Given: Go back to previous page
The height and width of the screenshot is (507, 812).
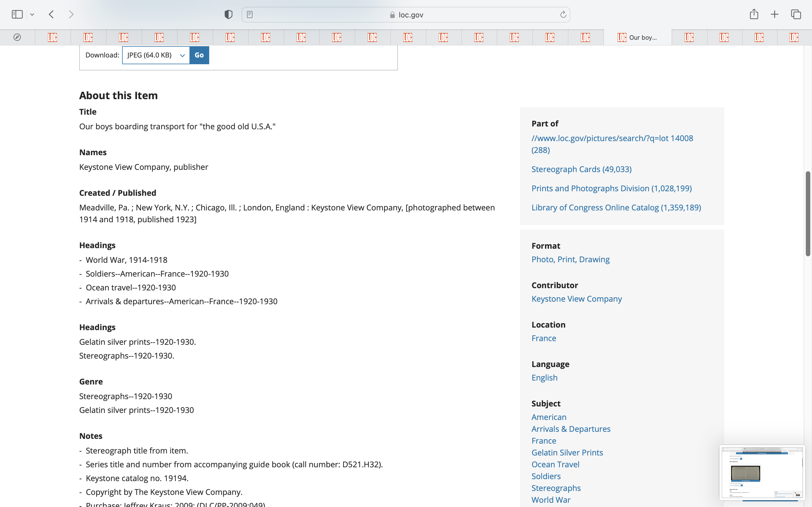Looking at the screenshot, I should coord(51,14).
